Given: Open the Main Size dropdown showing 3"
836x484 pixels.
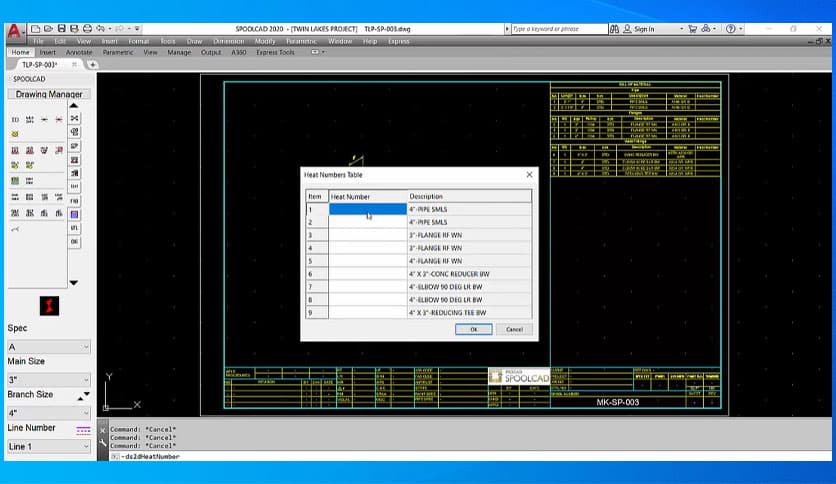Looking at the screenshot, I should coord(49,380).
